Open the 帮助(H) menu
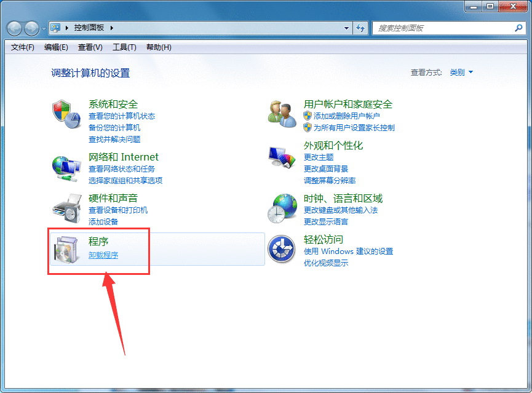Viewport: 532px width, 393px height. pos(158,47)
